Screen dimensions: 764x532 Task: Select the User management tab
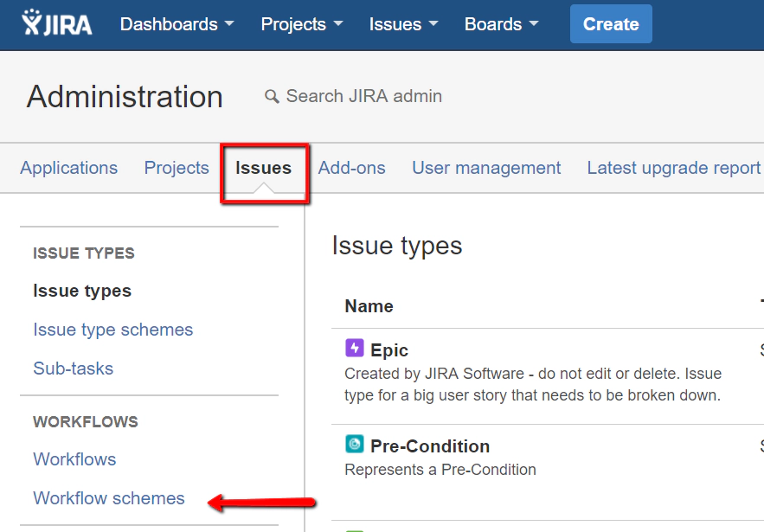[x=486, y=168]
